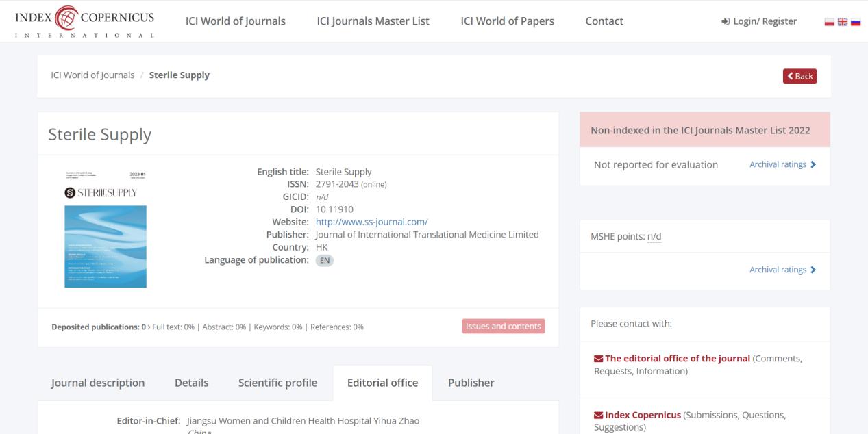
Task: Open Issues and contents
Action: pos(504,327)
